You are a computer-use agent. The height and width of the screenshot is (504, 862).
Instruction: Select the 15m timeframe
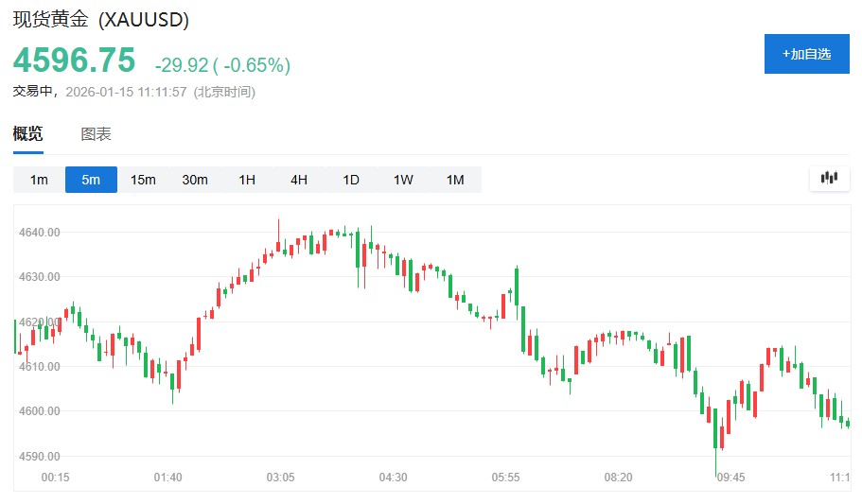(x=143, y=180)
